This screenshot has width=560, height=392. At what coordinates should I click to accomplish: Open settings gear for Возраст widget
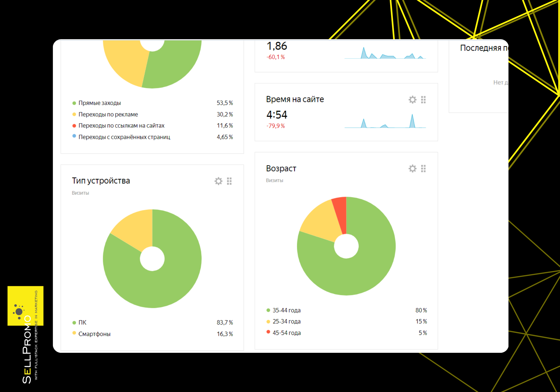[x=412, y=169]
